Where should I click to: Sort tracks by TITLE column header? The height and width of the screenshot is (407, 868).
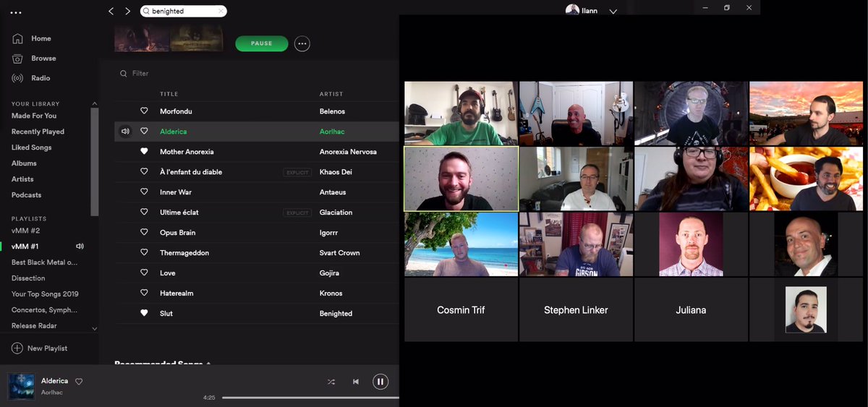[x=169, y=94]
